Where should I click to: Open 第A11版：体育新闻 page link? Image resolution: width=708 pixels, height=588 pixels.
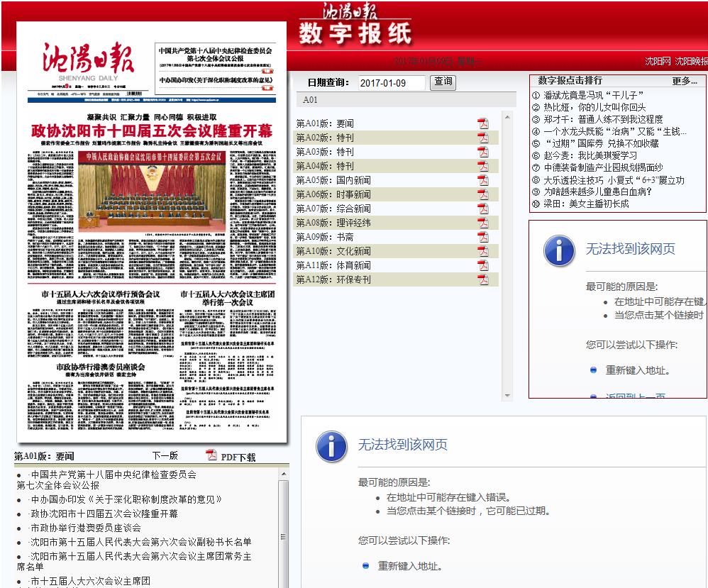click(x=333, y=265)
